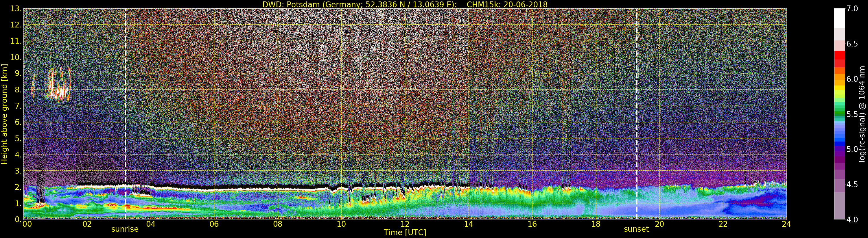The width and height of the screenshot is (868, 238).
Task: Click height axis tick label '2.'
Action: (x=18, y=187)
